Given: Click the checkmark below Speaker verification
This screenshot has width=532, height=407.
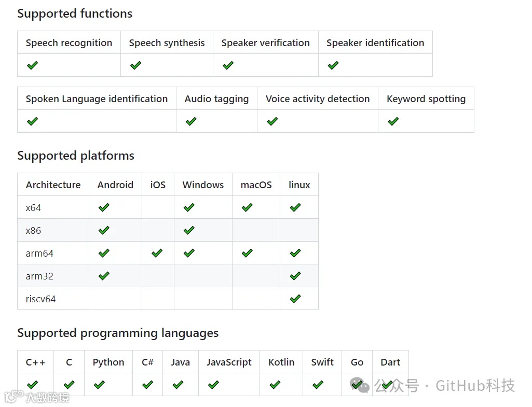Looking at the screenshot, I should click(x=228, y=65).
